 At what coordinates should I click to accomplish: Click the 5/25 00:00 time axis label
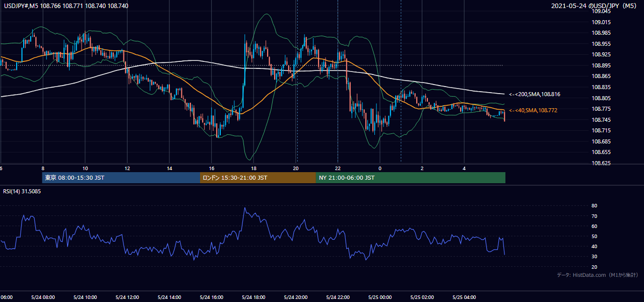tap(380, 297)
